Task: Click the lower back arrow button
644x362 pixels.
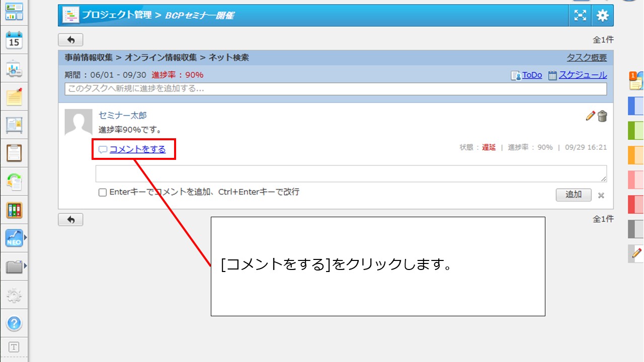Action: (x=70, y=219)
